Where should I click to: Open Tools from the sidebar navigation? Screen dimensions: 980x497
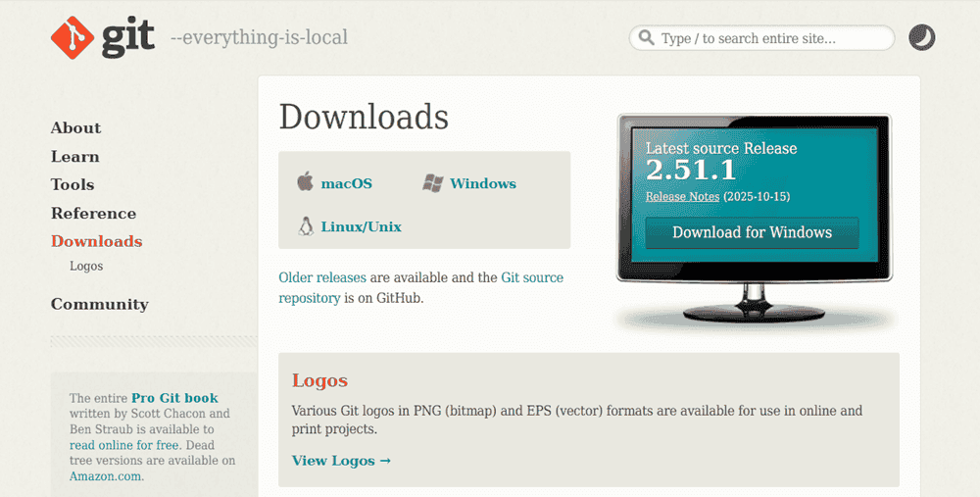[x=73, y=184]
